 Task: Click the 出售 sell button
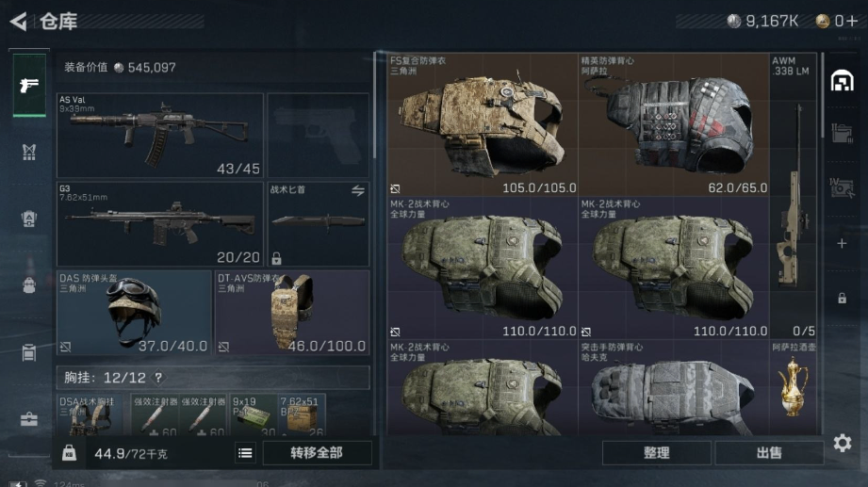click(769, 453)
